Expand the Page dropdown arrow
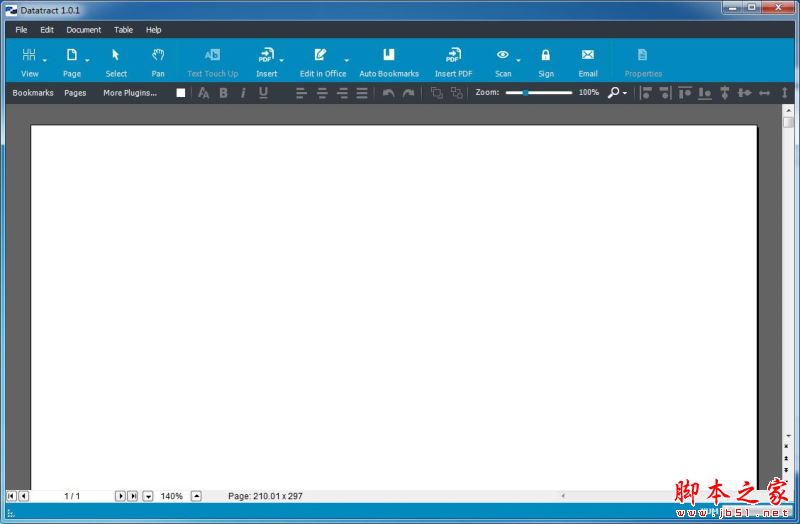 click(87, 60)
